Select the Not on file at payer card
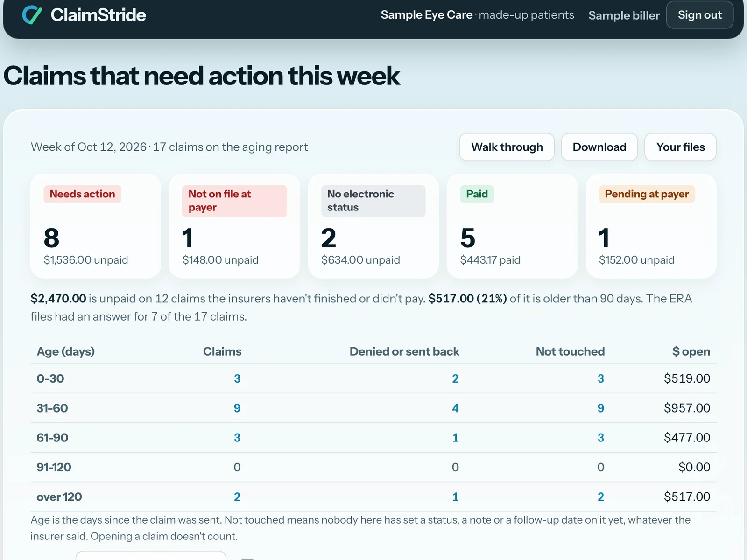Image resolution: width=747 pixels, height=560 pixels. point(234,226)
